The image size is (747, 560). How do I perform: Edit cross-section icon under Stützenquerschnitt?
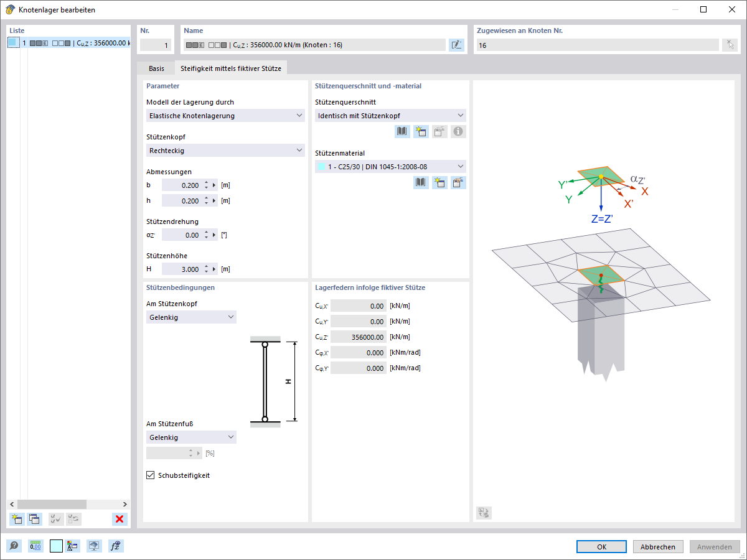tap(439, 131)
